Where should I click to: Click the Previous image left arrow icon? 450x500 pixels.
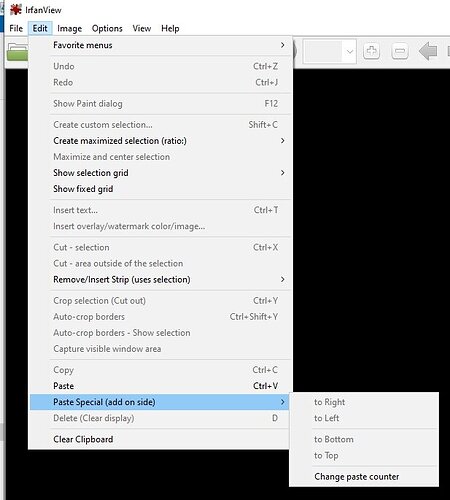pyautogui.click(x=428, y=52)
